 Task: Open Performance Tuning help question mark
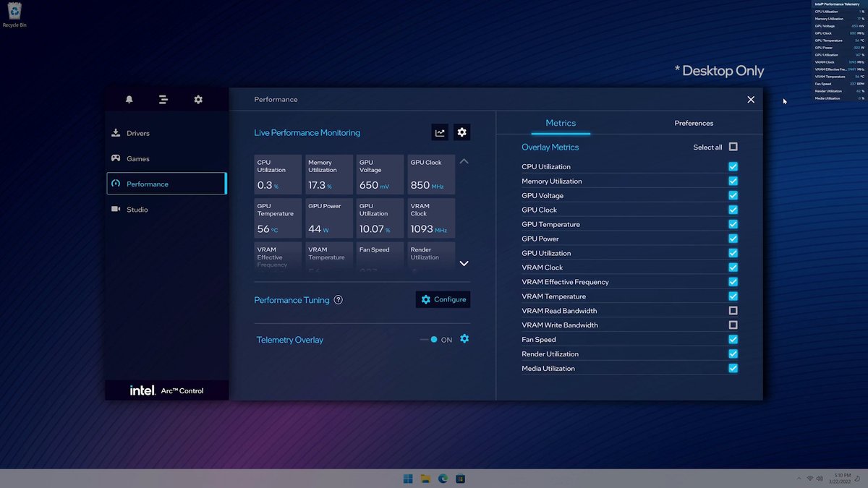339,299
